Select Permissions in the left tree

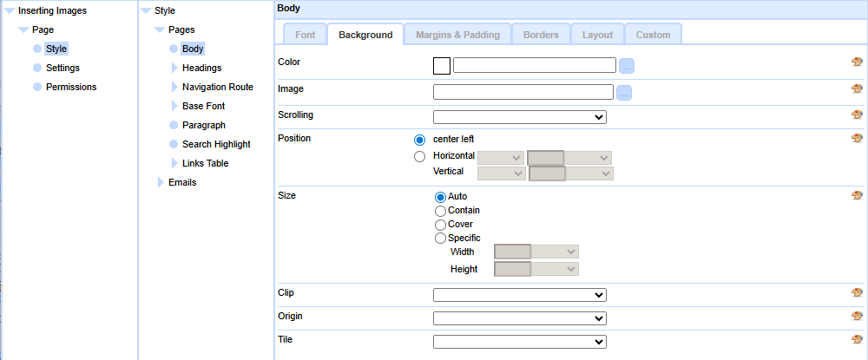click(x=71, y=87)
